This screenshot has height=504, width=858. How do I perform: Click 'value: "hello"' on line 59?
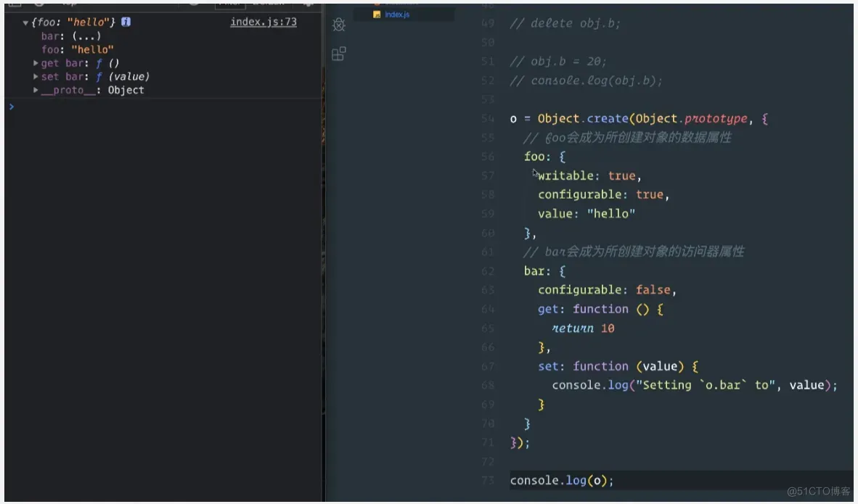click(x=586, y=214)
